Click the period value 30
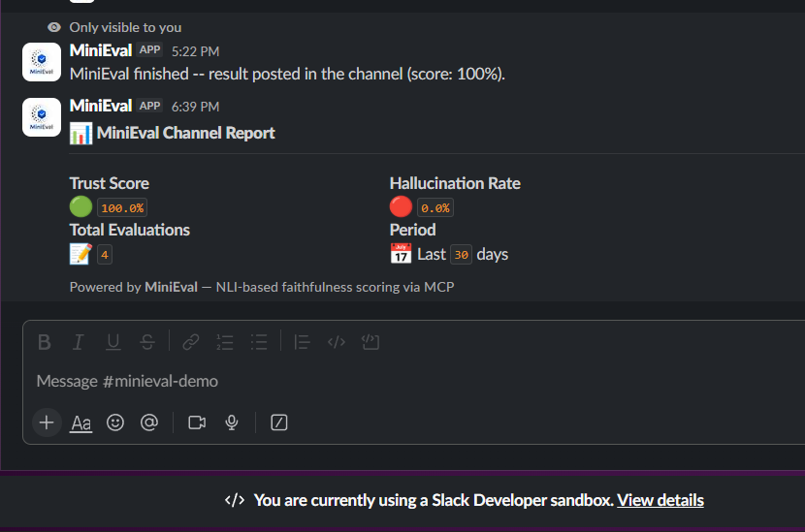 tap(461, 255)
